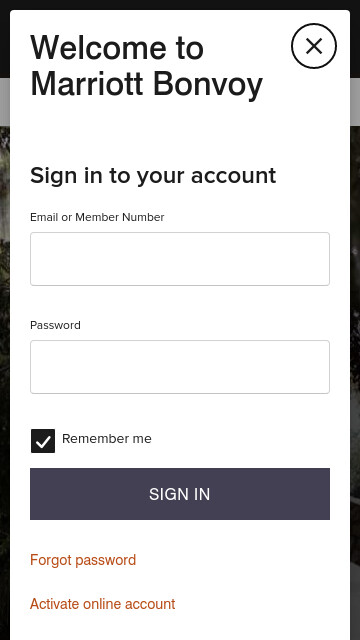Toggle the white checkmark box off
The height and width of the screenshot is (640, 360).
43,441
